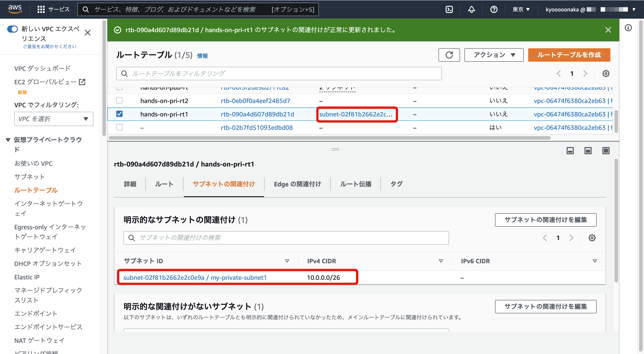Click the detail pane vertical scrollbar
This screenshot has height=354, width=644.
(616, 220)
